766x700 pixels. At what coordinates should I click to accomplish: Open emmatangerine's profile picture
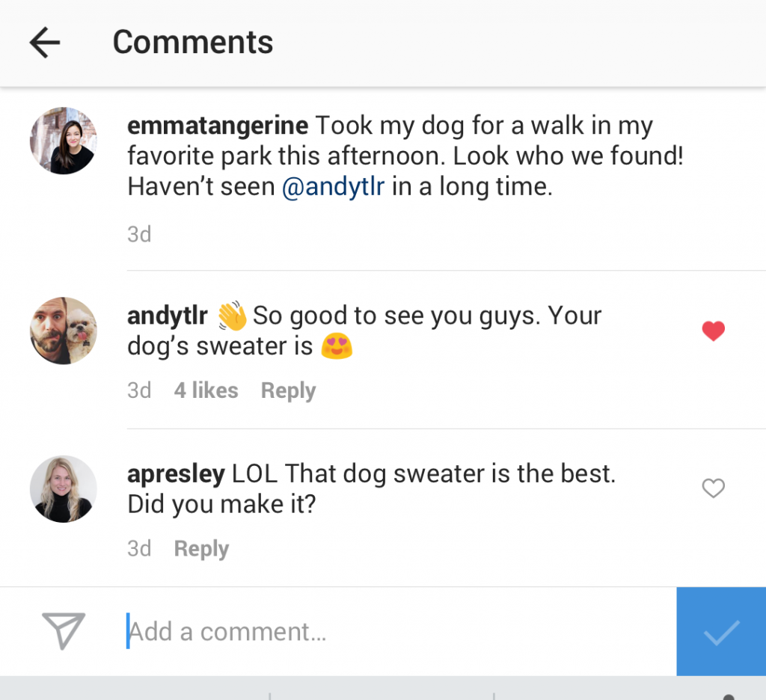click(x=64, y=141)
